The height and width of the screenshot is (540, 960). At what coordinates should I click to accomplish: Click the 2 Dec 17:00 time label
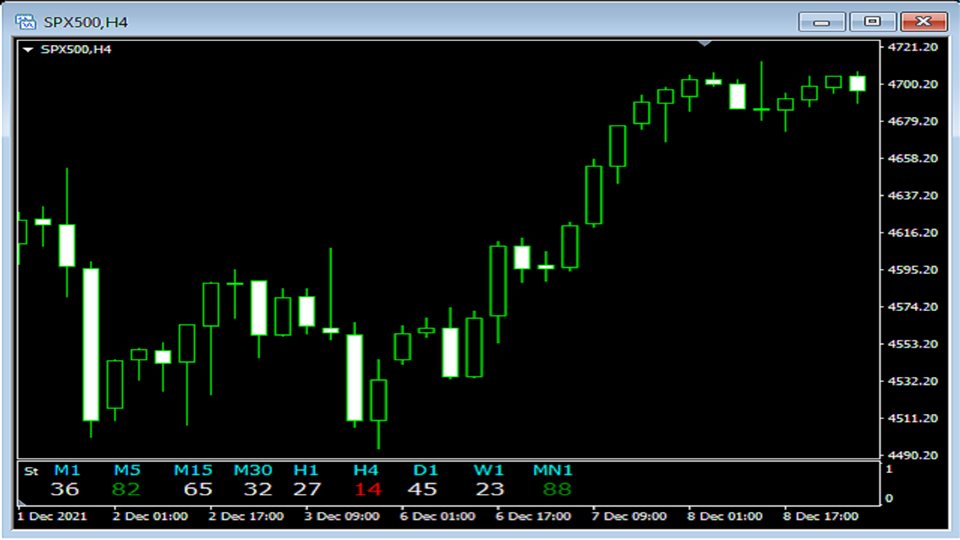tap(246, 516)
